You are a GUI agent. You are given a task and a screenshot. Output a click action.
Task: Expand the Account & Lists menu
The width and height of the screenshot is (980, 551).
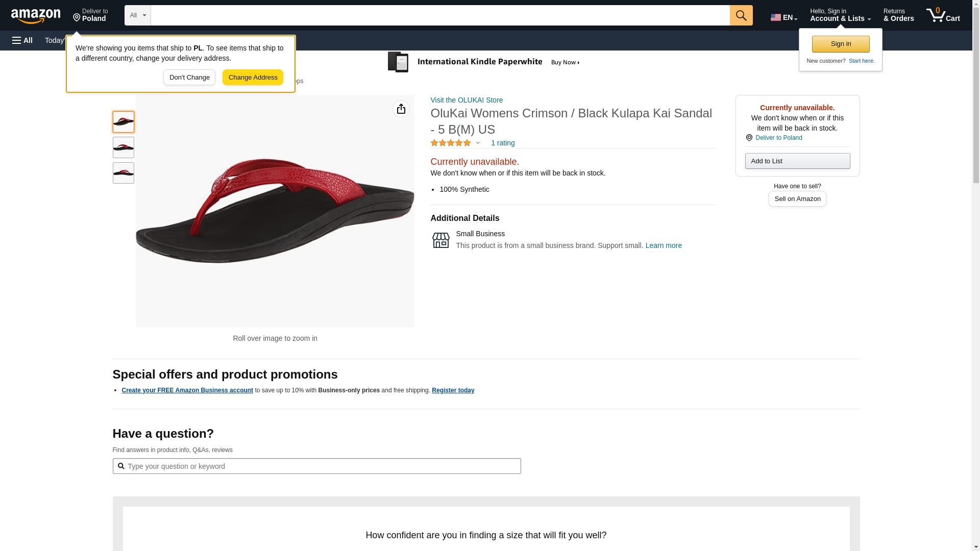(x=840, y=15)
